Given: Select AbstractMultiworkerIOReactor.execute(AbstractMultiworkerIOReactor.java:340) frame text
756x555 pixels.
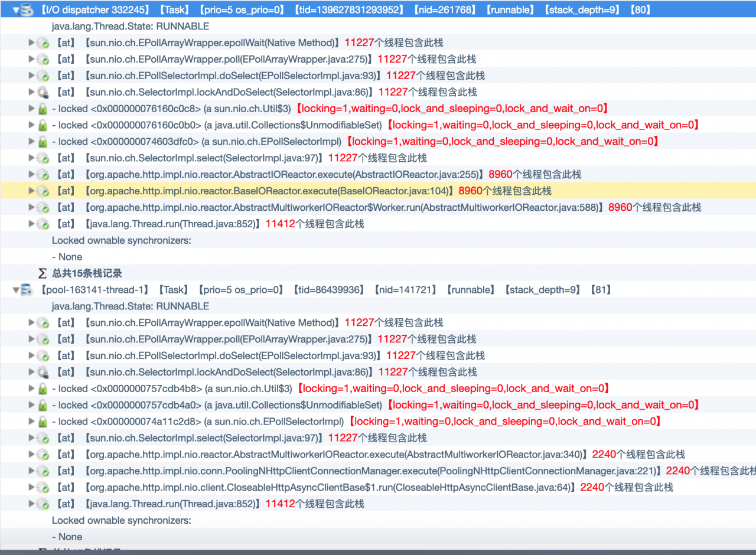Looking at the screenshot, I should (336, 454).
